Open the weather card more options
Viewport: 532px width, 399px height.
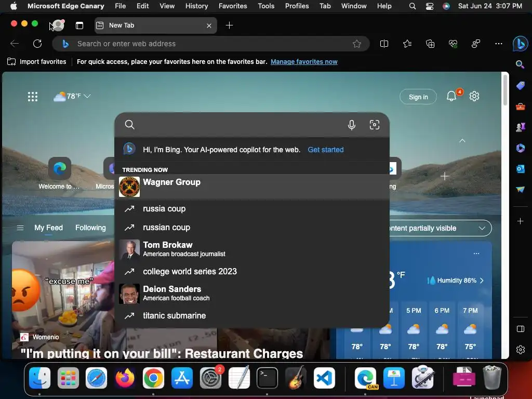click(x=476, y=254)
